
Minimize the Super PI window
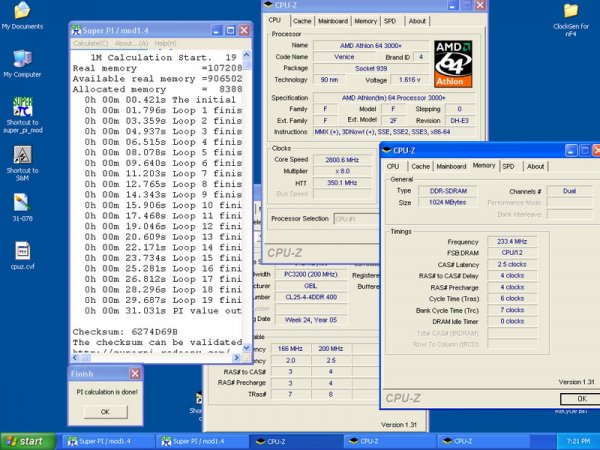click(217, 31)
